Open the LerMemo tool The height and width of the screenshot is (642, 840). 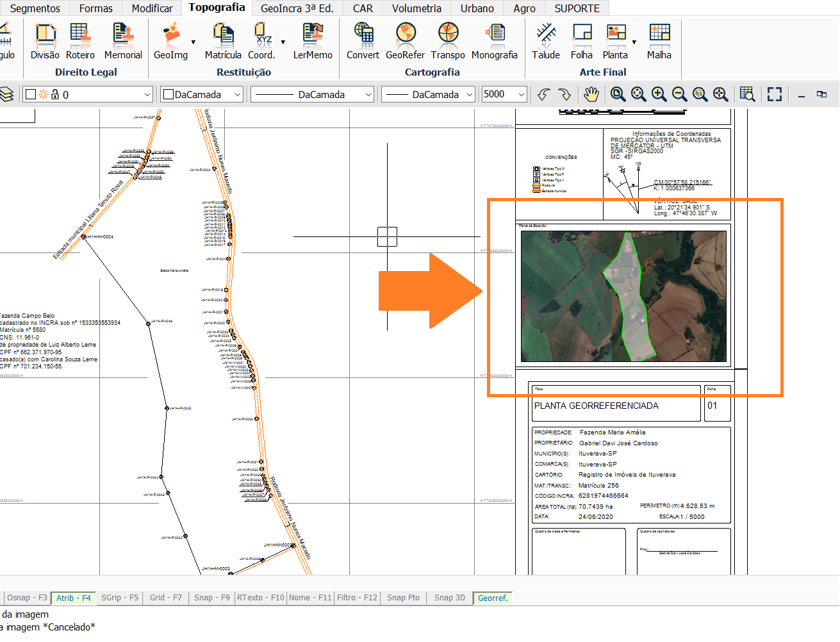coord(313,42)
